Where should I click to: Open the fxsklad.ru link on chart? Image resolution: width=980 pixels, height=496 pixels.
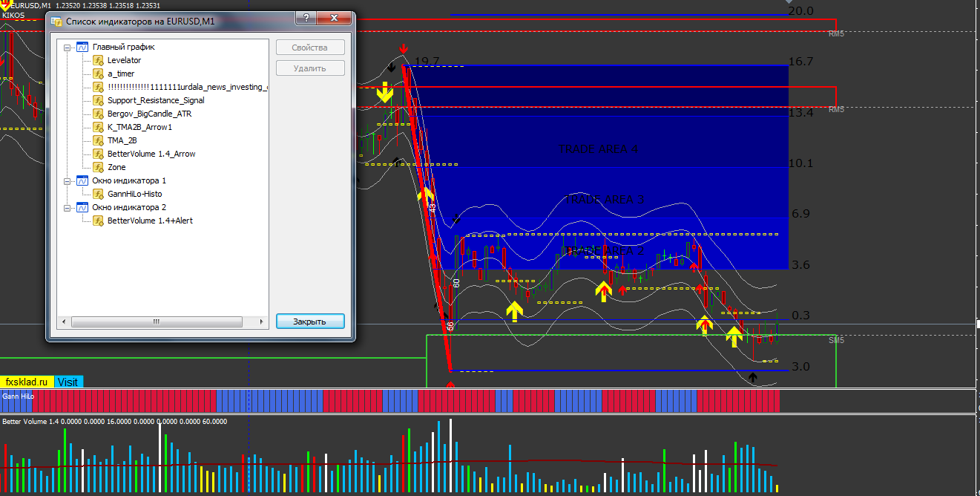click(x=27, y=382)
